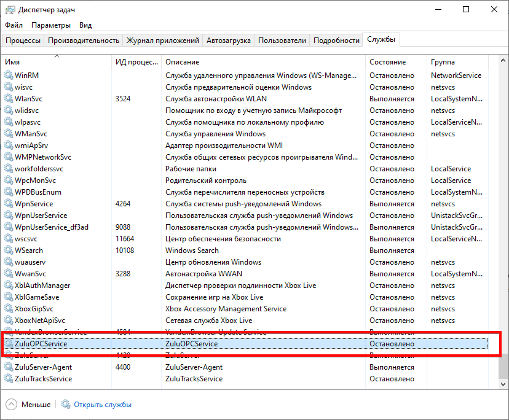Open the Параметры menu
509x420 pixels.
[51, 25]
